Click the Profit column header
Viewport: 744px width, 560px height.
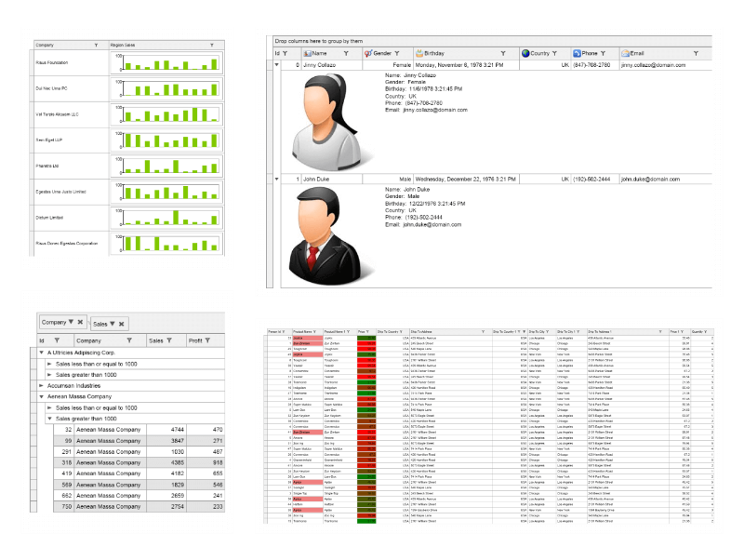pos(206,340)
